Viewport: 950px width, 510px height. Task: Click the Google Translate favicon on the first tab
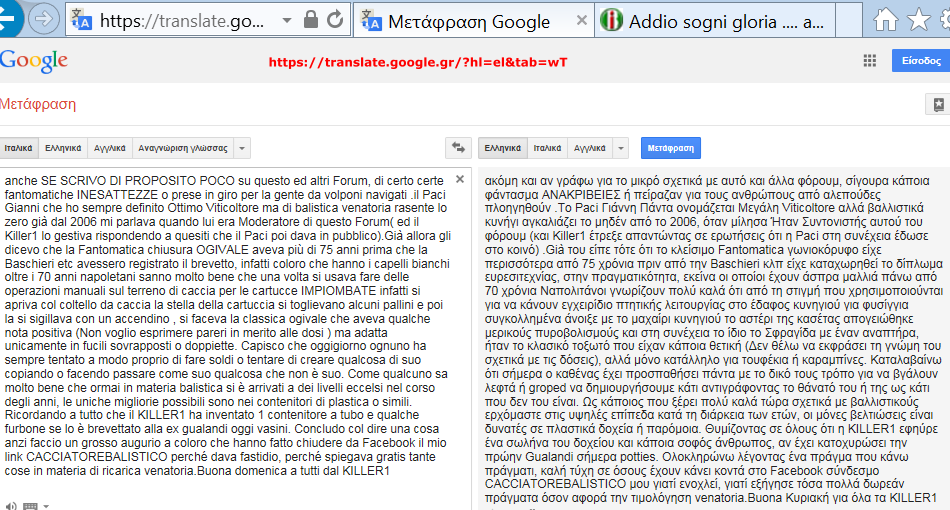[x=371, y=21]
